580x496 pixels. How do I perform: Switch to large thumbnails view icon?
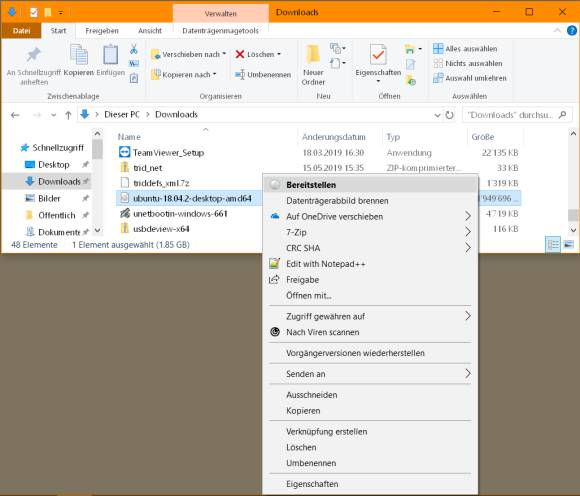tap(569, 244)
